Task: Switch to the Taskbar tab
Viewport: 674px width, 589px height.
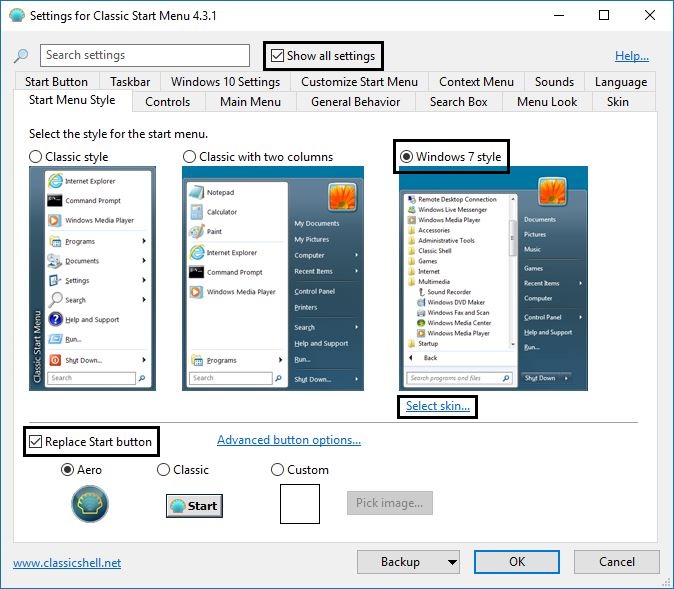Action: point(130,81)
